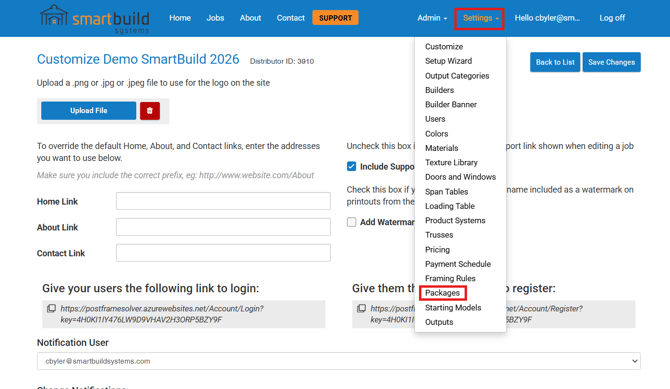The height and width of the screenshot is (389, 670).
Task: Select Customize from Settings menu
Action: (444, 47)
